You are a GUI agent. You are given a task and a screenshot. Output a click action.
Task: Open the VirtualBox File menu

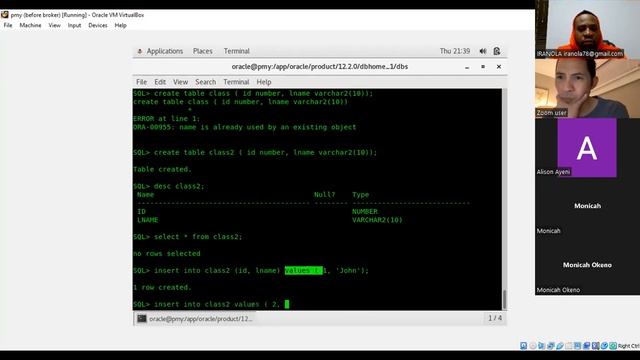click(8, 25)
